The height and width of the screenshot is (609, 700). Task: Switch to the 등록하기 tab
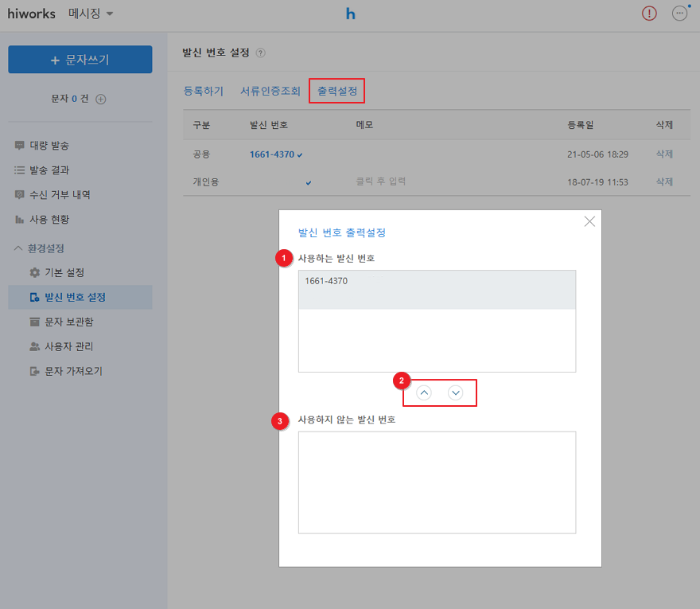(204, 92)
